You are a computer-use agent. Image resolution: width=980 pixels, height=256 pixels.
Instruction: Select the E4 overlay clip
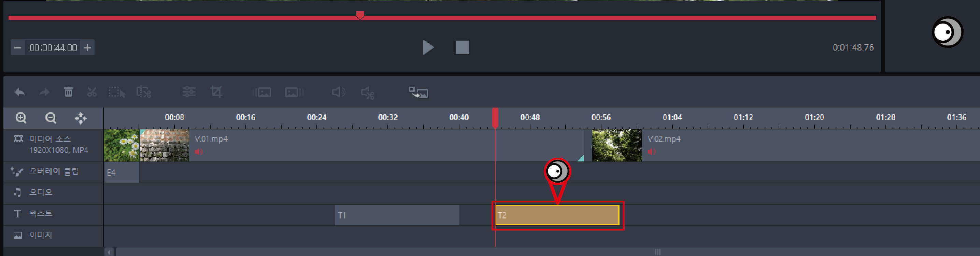tap(122, 173)
